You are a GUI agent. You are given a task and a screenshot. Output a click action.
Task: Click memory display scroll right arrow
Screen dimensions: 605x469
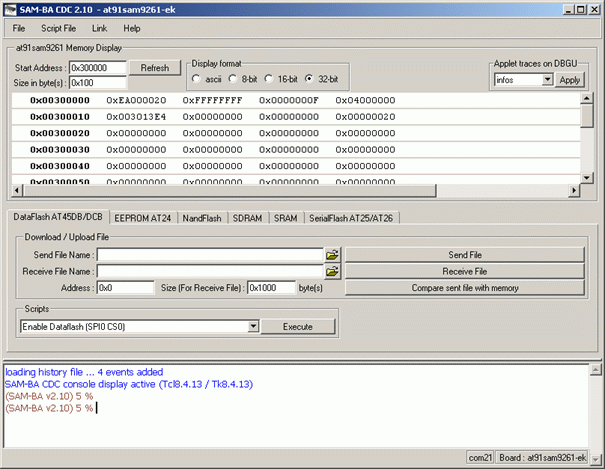[574, 190]
